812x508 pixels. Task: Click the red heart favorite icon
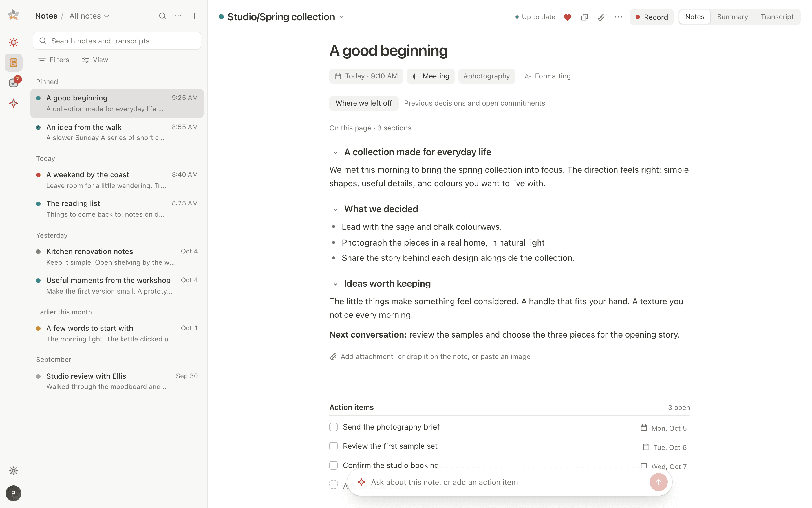(x=567, y=17)
